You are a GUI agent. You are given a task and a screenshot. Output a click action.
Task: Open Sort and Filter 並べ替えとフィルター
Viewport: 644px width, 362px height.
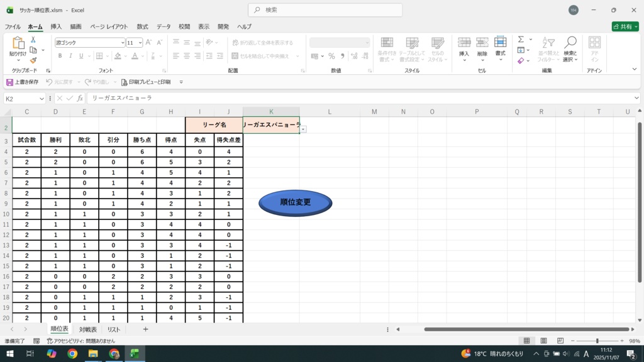[548, 49]
